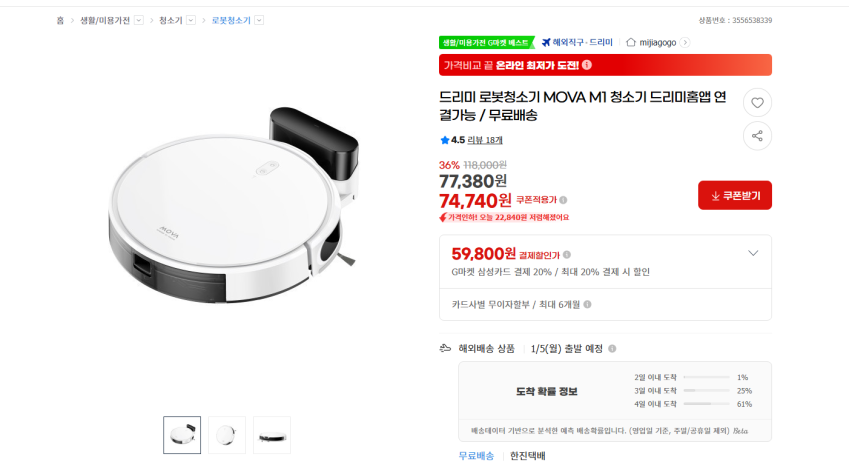Click info icon next to 쿠폰적용가
The width and height of the screenshot is (849, 468).
pos(564,200)
